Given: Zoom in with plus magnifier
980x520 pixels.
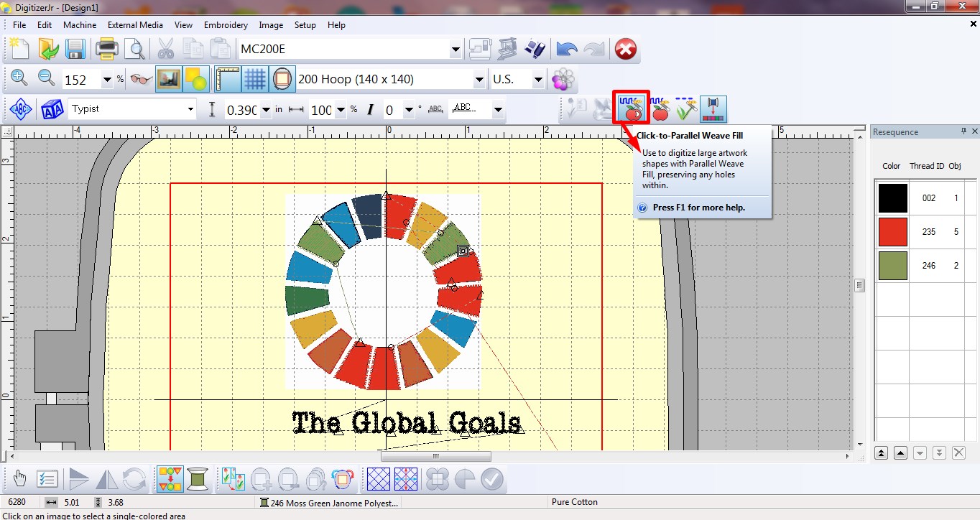Looking at the screenshot, I should point(19,78).
